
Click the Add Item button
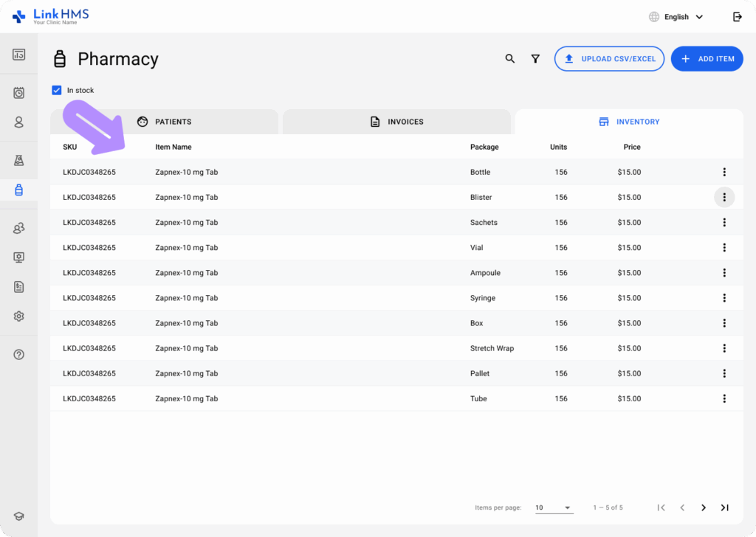point(707,59)
